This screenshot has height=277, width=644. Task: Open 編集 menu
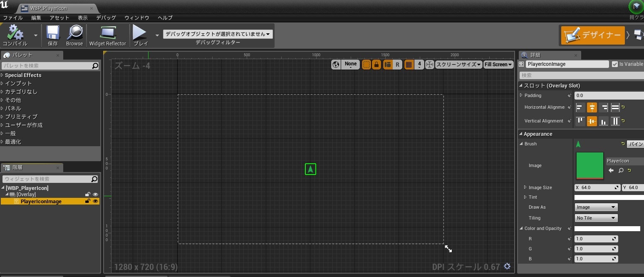click(x=36, y=18)
